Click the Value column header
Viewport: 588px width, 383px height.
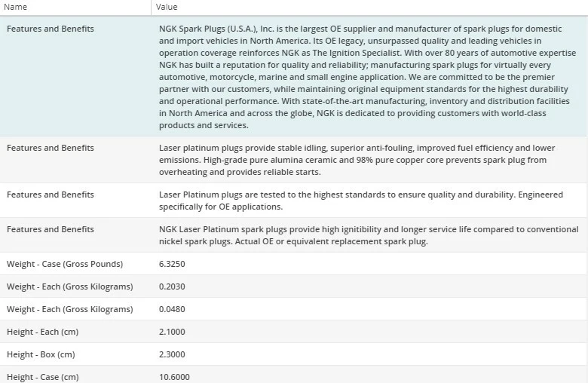167,7
